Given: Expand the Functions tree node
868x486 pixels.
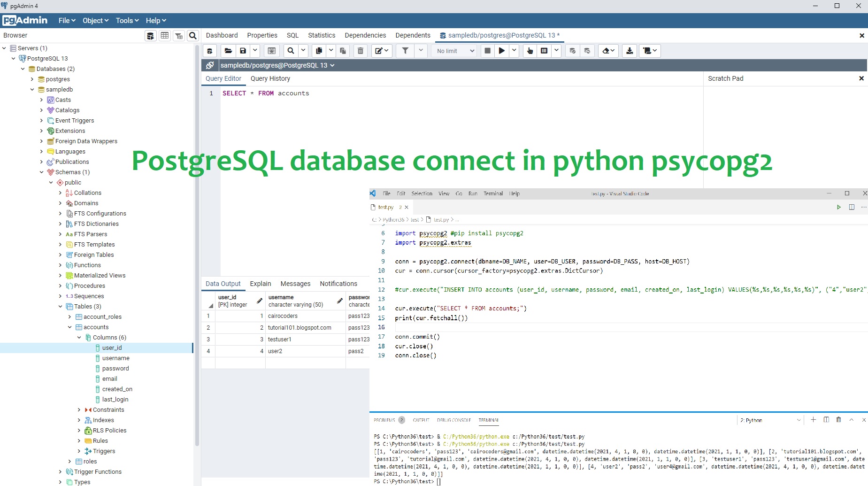Looking at the screenshot, I should click(x=60, y=265).
